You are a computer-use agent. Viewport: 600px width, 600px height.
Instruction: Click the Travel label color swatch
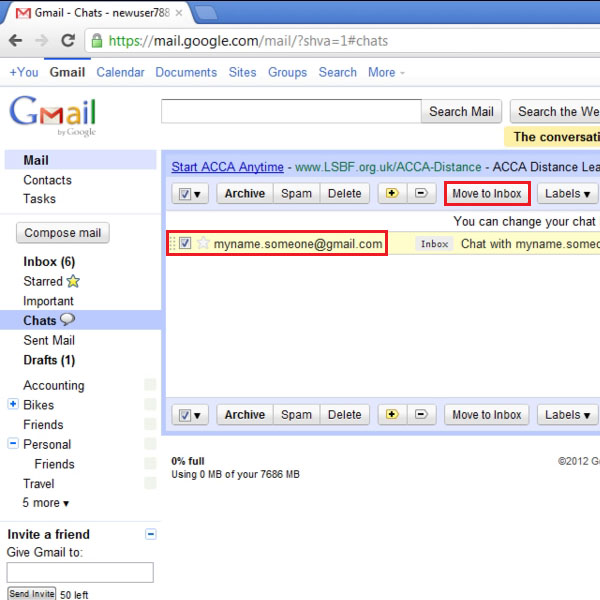[150, 483]
